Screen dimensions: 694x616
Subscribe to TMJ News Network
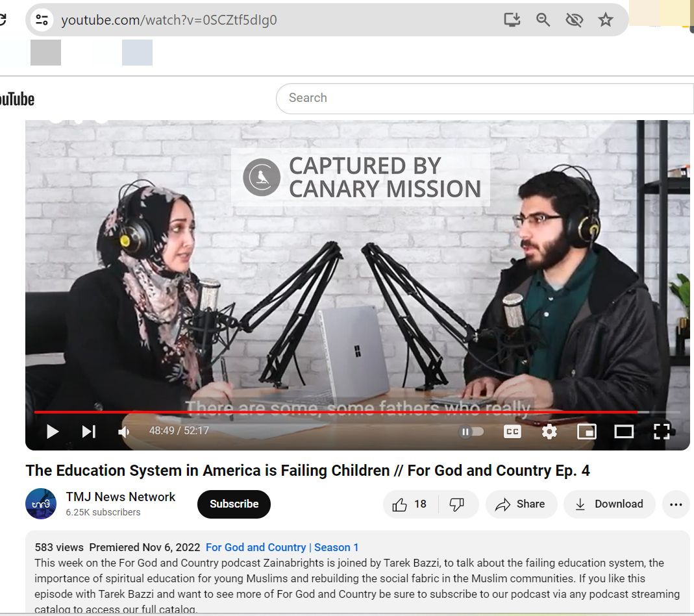[x=234, y=504]
